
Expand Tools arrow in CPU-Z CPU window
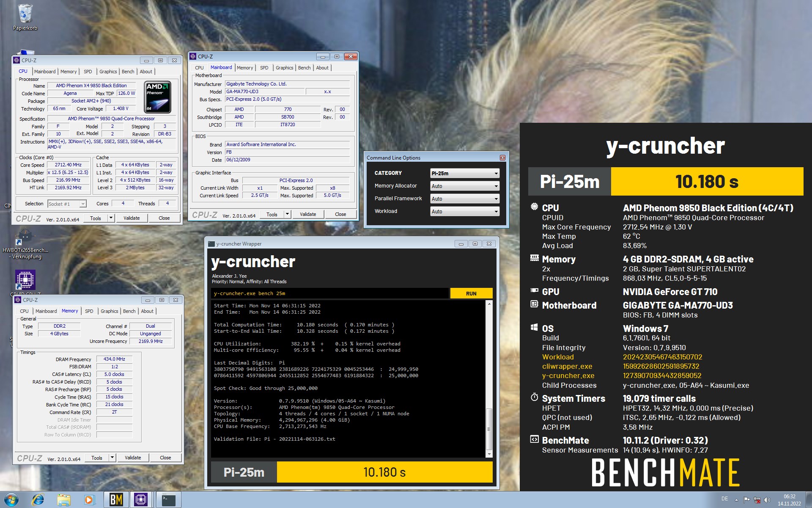(111, 218)
